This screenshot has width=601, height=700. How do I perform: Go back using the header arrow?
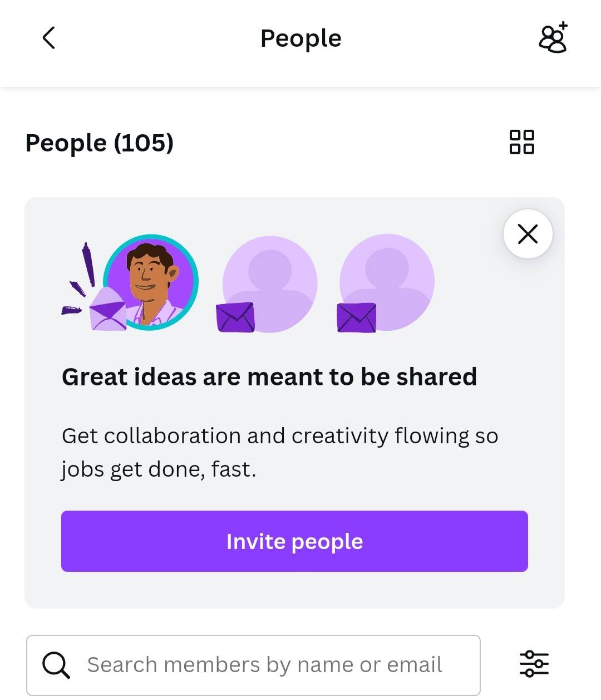[x=49, y=38]
